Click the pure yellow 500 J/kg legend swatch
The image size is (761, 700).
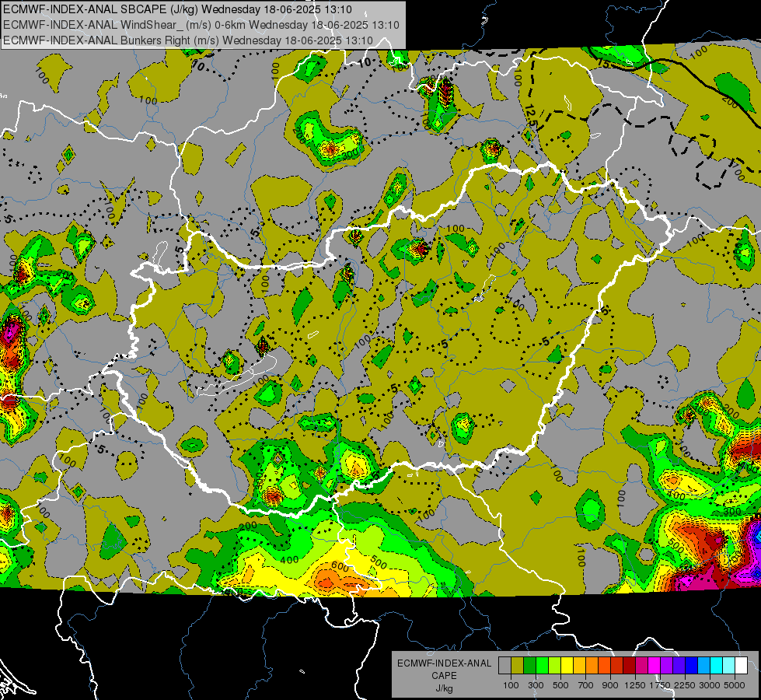pyautogui.click(x=567, y=665)
